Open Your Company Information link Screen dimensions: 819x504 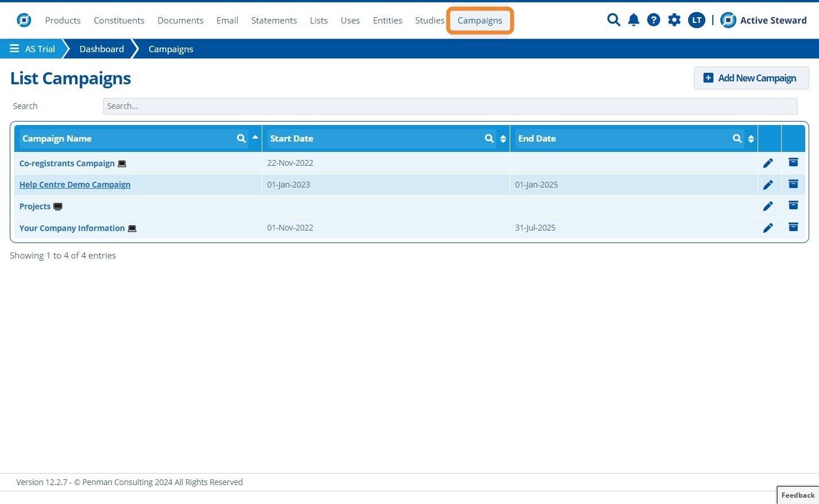(72, 228)
